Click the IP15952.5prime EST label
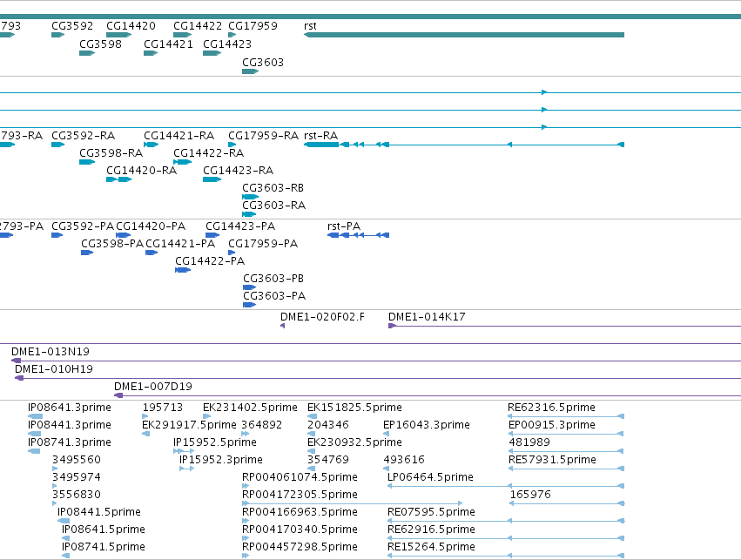 tap(214, 442)
